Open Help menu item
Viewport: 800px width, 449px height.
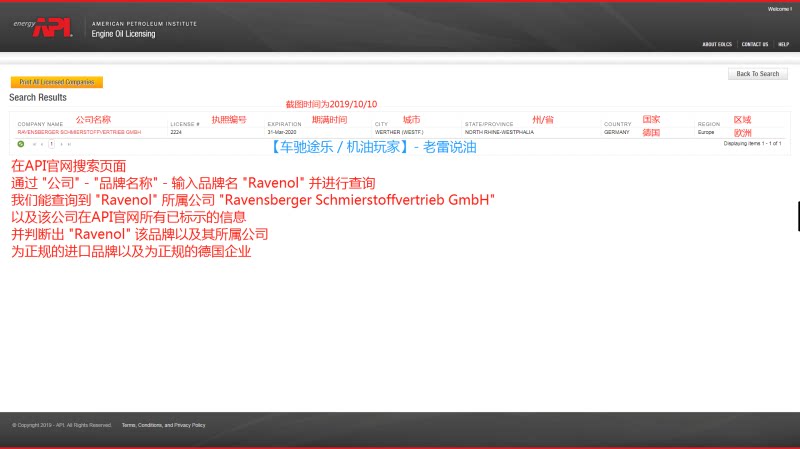pos(784,44)
